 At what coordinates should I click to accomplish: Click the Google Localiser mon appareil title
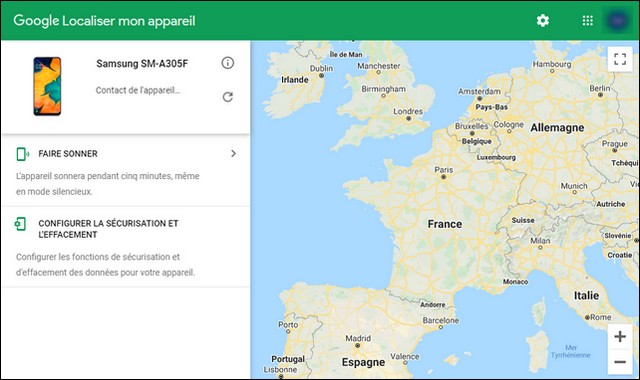[104, 20]
